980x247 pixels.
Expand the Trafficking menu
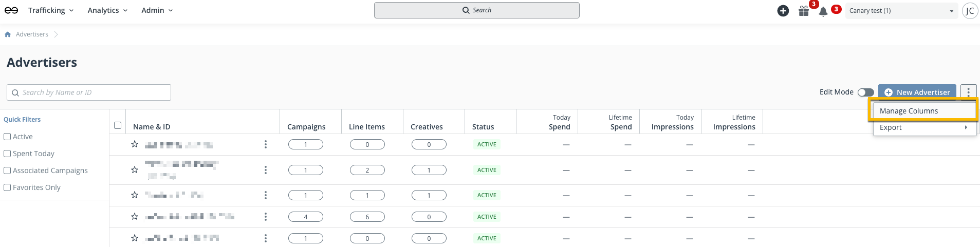(50, 10)
